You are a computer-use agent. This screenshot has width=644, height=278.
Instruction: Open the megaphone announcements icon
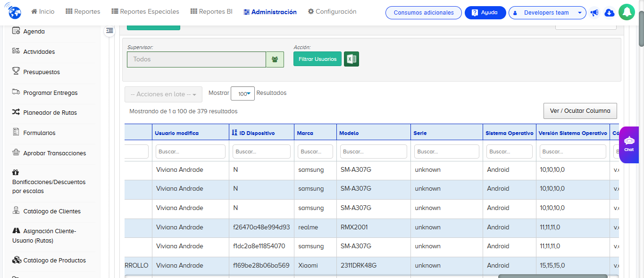pos(594,13)
